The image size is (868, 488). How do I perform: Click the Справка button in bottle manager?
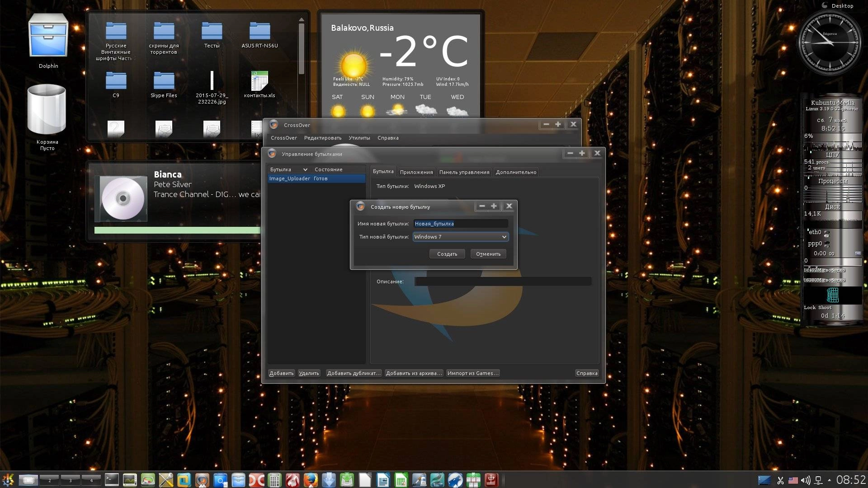click(587, 373)
